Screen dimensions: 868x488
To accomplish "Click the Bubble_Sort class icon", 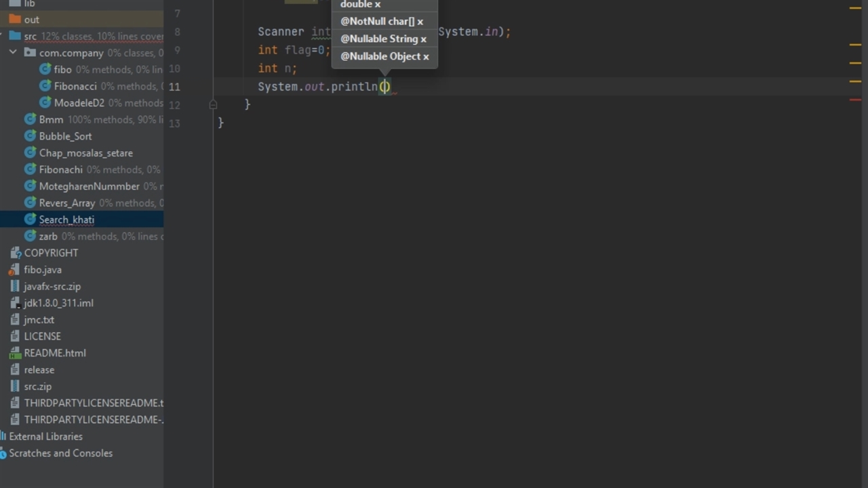I will [30, 136].
